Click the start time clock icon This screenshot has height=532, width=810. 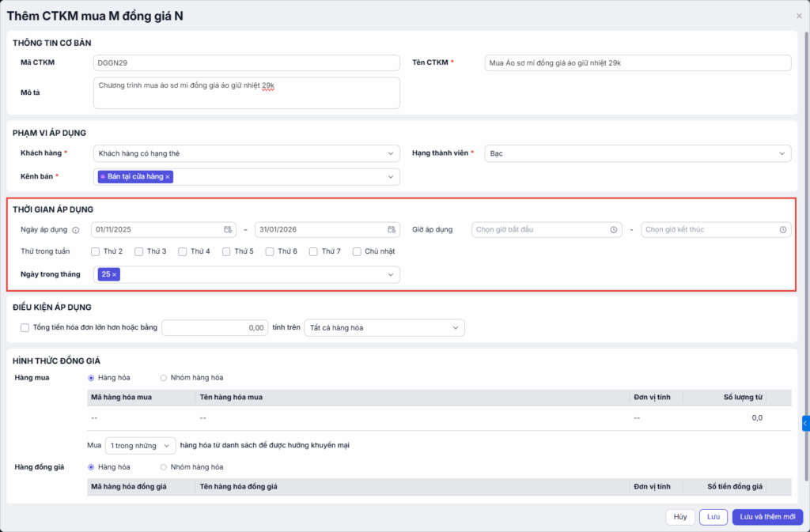pyautogui.click(x=614, y=229)
